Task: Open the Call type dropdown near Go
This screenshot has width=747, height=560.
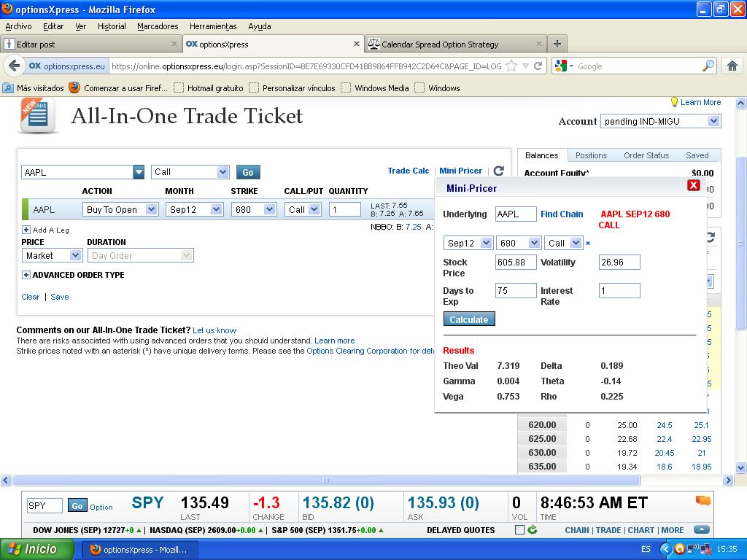Action: [x=190, y=172]
